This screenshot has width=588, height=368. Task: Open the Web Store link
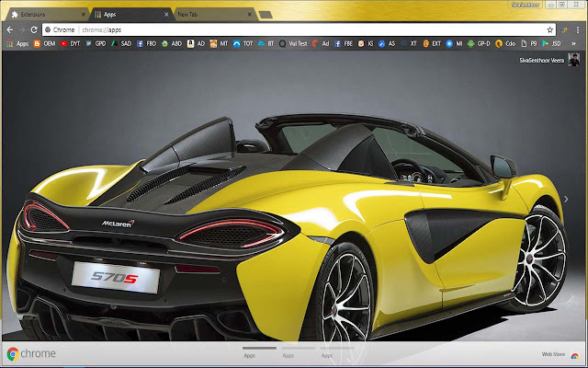(560, 354)
